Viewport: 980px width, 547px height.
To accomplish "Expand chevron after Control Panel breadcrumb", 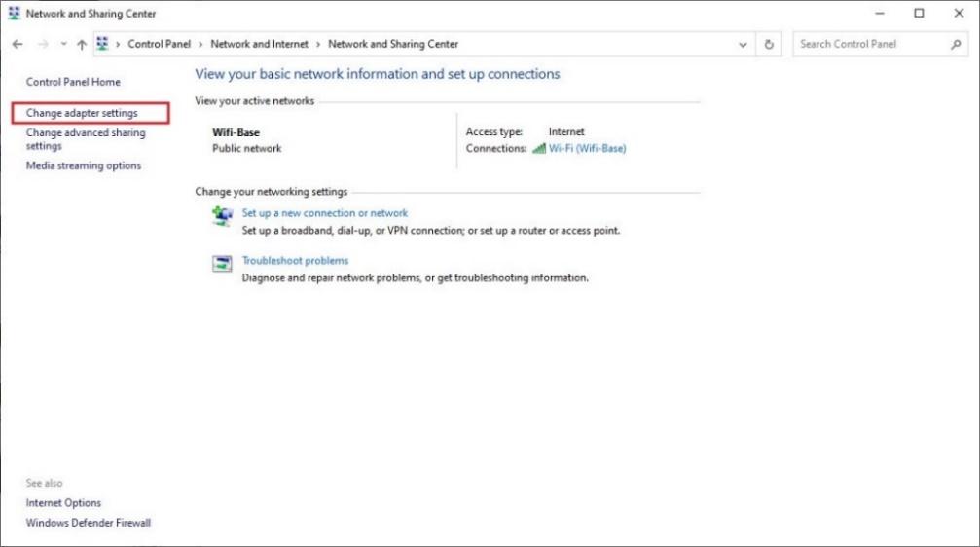I will pyautogui.click(x=200, y=45).
